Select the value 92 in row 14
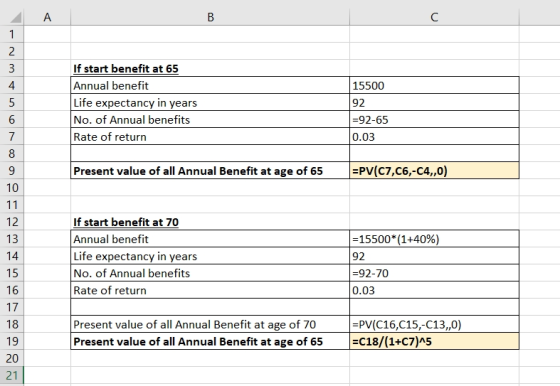This screenshot has height=386, width=560. click(x=434, y=256)
